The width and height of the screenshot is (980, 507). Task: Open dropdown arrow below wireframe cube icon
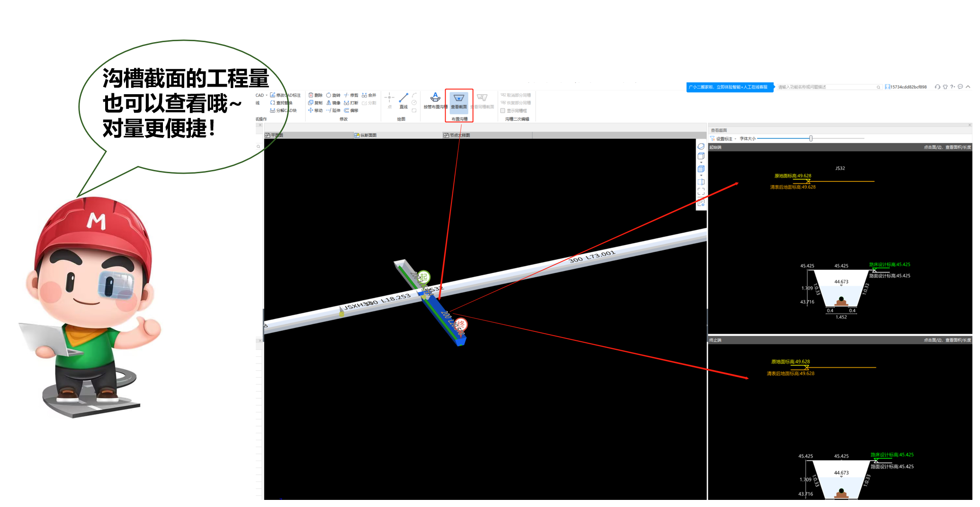click(x=701, y=162)
